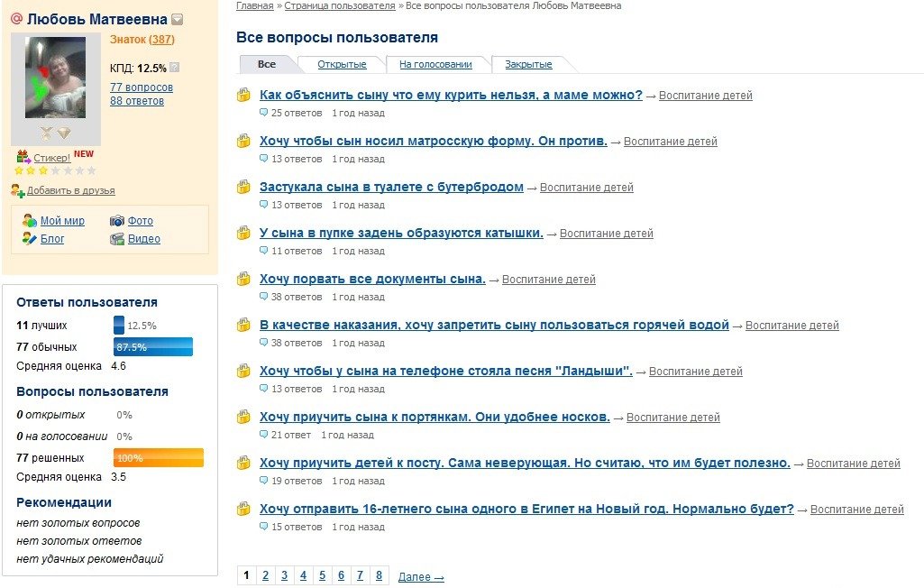
Task: Click Далее → next page link
Action: pyautogui.click(x=421, y=577)
